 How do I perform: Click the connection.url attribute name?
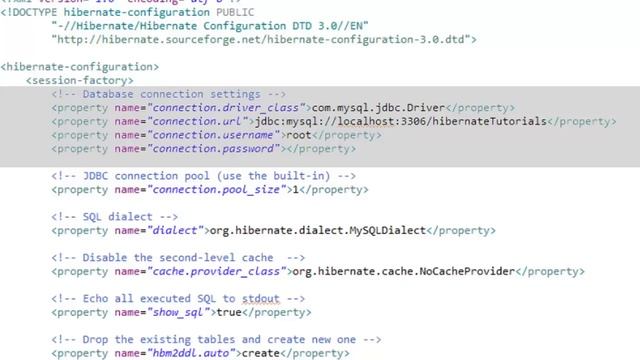(198, 122)
